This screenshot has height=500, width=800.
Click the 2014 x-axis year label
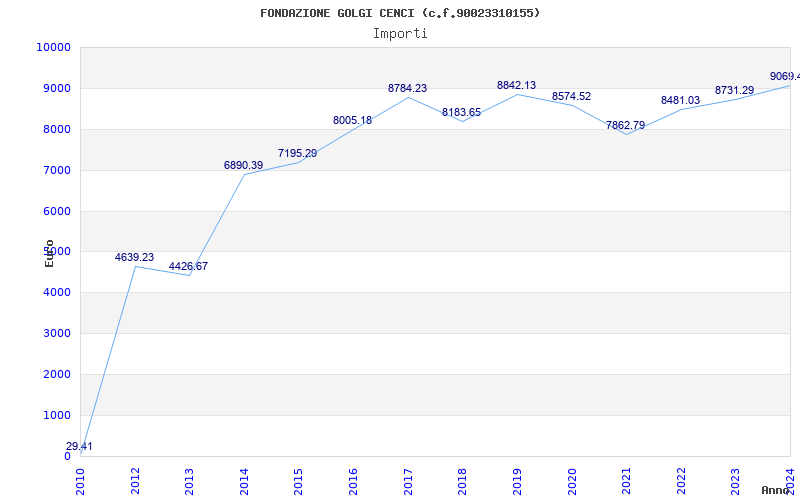244,482
